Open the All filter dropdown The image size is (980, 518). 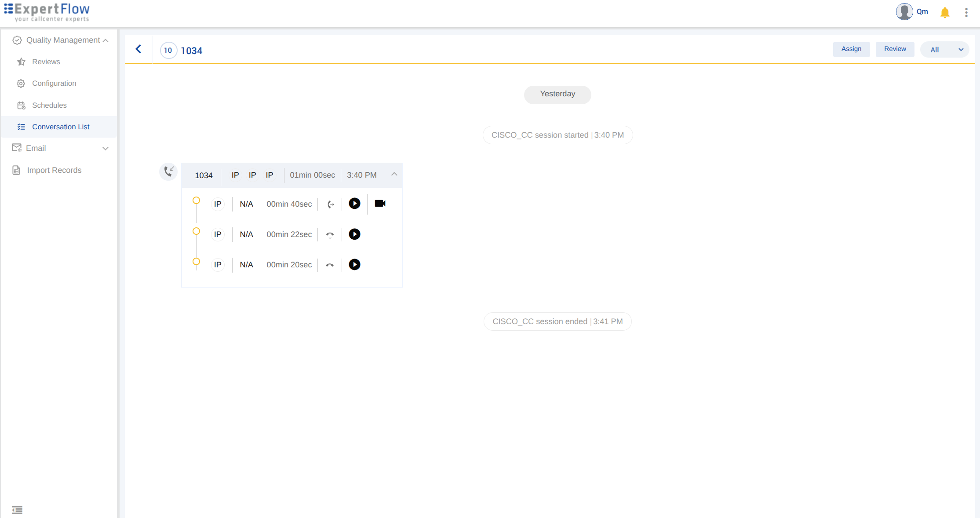pos(944,50)
